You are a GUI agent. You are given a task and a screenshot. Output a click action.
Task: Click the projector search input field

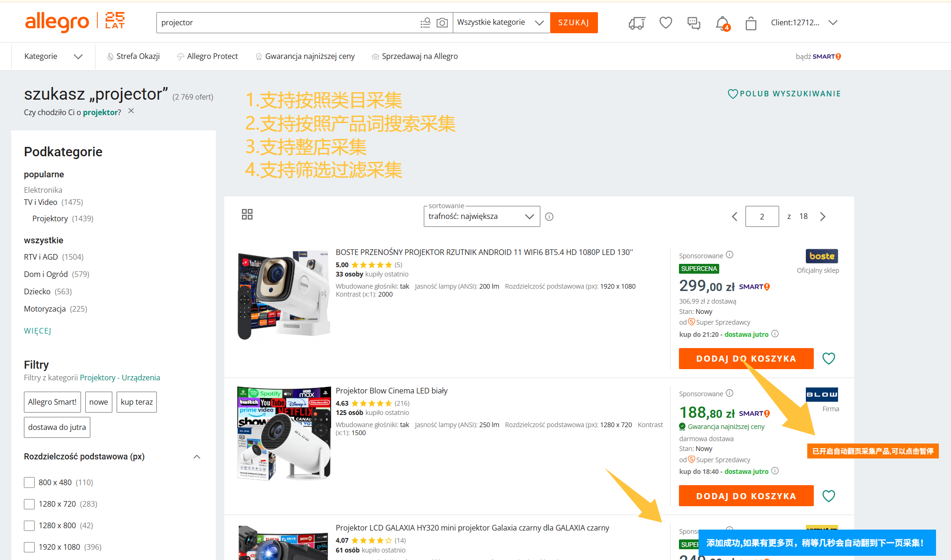pos(288,22)
